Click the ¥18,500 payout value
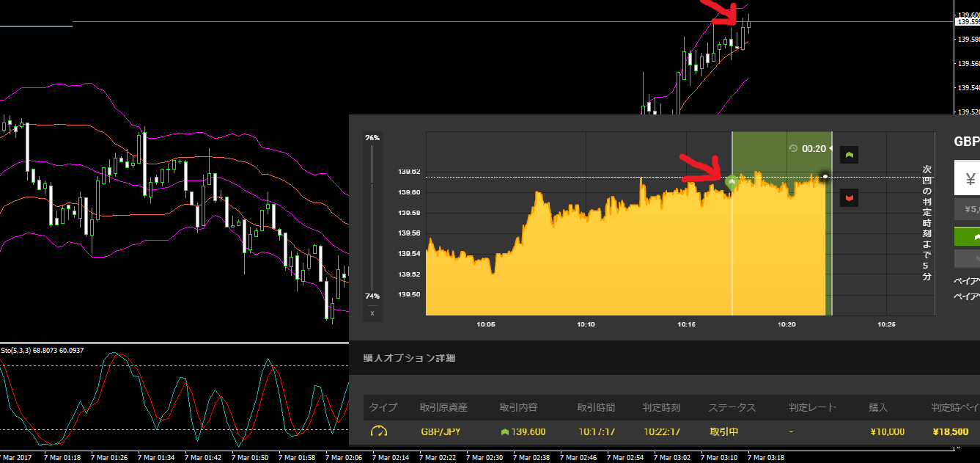This screenshot has width=980, height=463. [x=951, y=432]
